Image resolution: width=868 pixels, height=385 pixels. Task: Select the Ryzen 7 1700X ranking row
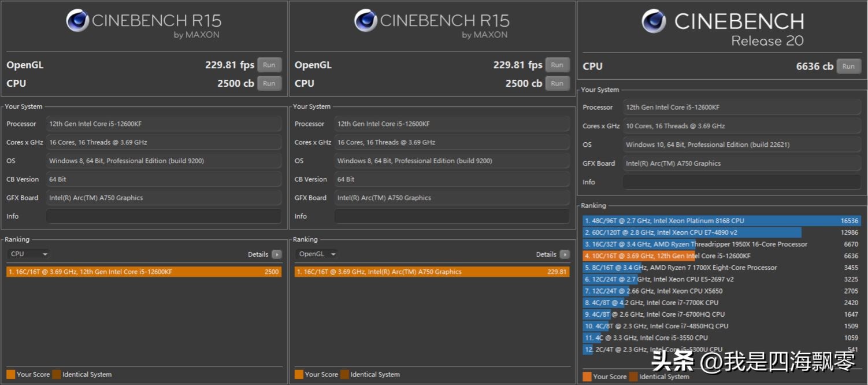(x=721, y=268)
